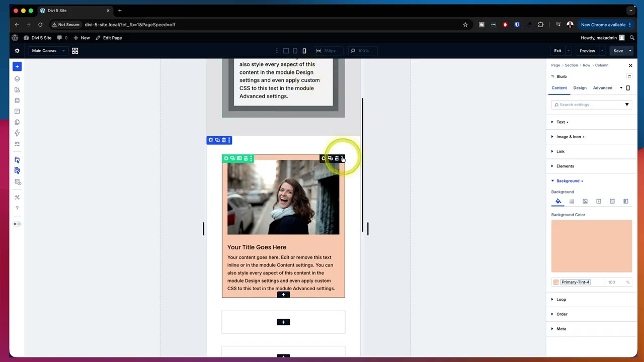Open the dropdown arrow next to Save

630,51
